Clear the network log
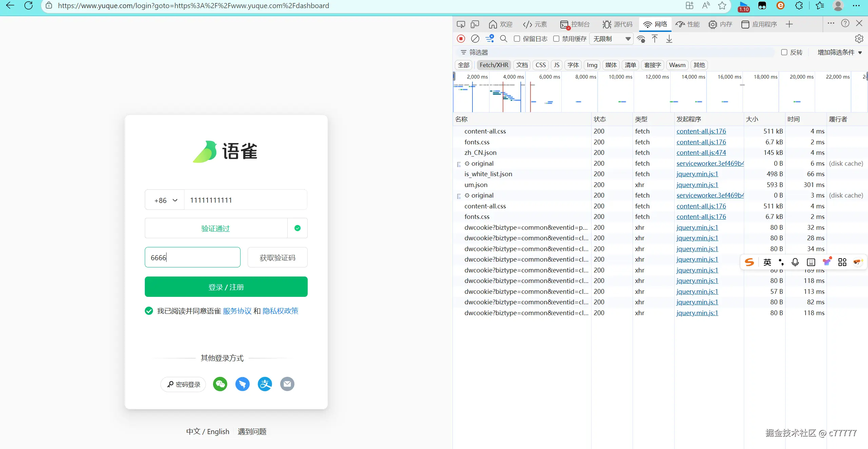The image size is (868, 449). [x=475, y=39]
